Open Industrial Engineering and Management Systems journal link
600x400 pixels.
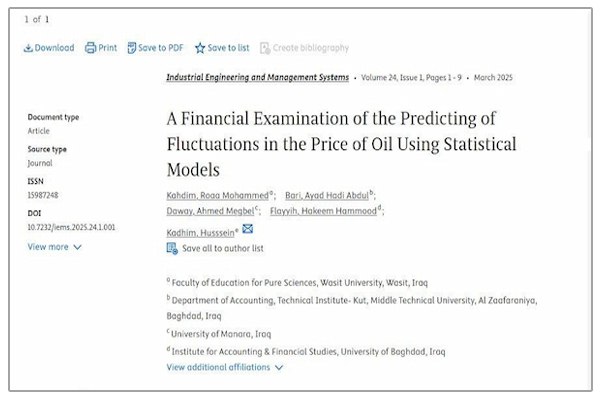point(258,77)
